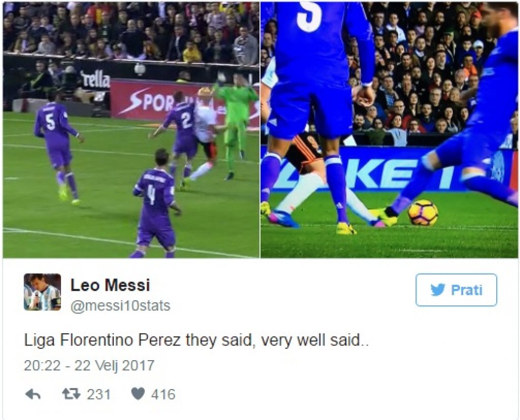520x420 pixels.
Task: Open the retweet count 231
Action: point(99,394)
